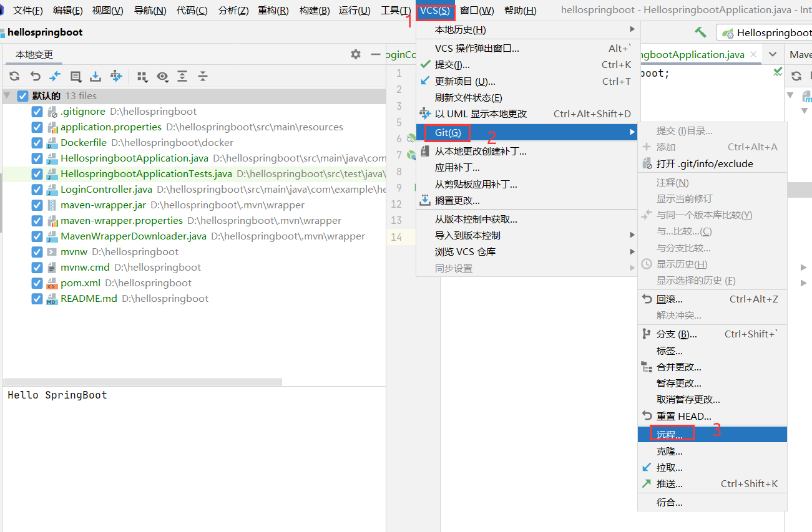This screenshot has height=532, width=812.
Task: Click the changes list horizontal scrollbar
Action: pyautogui.click(x=142, y=382)
